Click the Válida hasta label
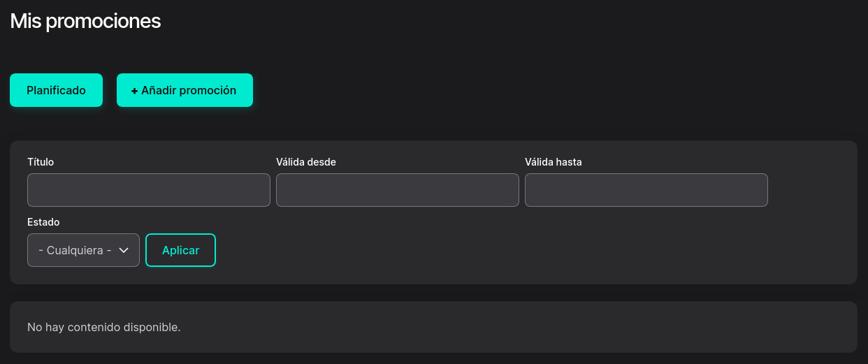Image resolution: width=868 pixels, height=364 pixels. tap(554, 162)
